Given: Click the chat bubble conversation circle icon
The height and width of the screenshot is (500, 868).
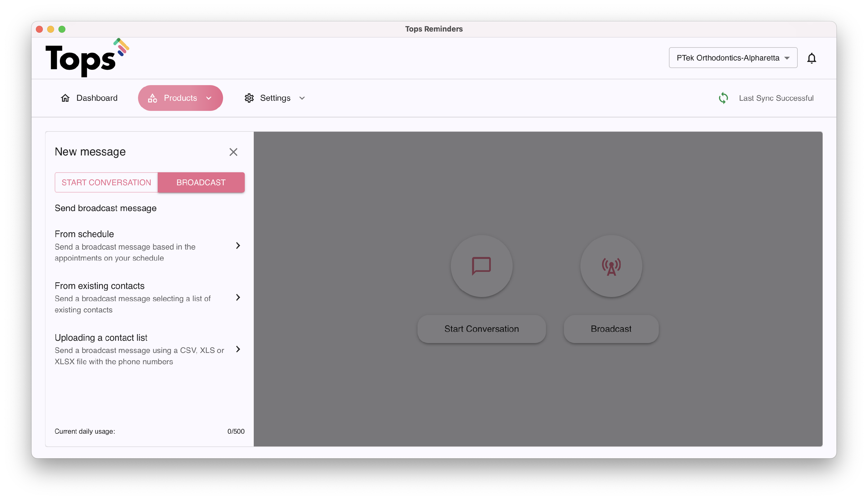Looking at the screenshot, I should (481, 266).
